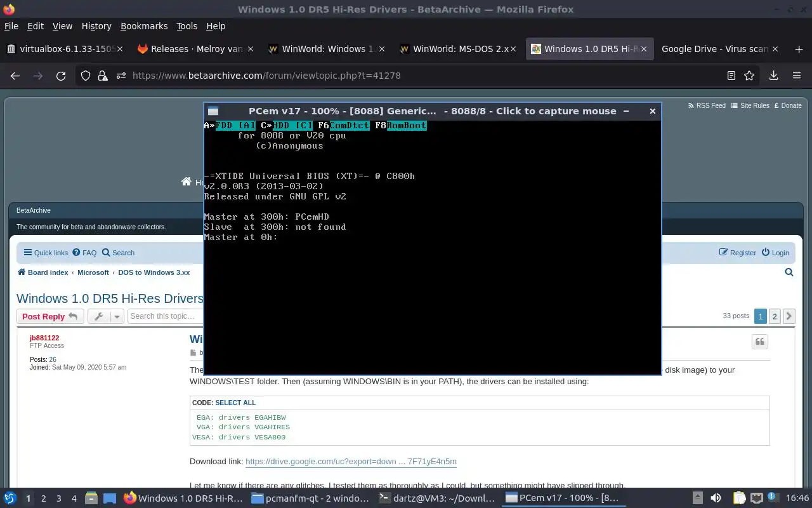This screenshot has width=812, height=508.
Task: Show site security padlock info
Action: pos(103,76)
